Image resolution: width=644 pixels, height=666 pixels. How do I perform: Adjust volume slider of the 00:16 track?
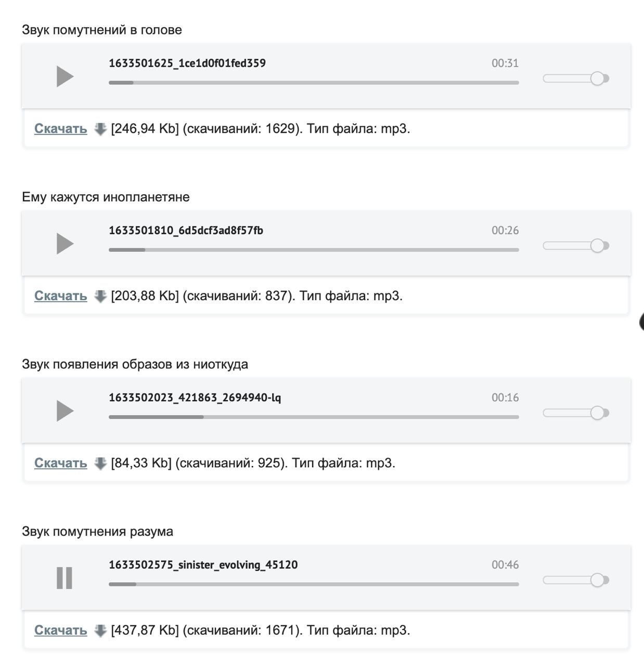click(576, 413)
